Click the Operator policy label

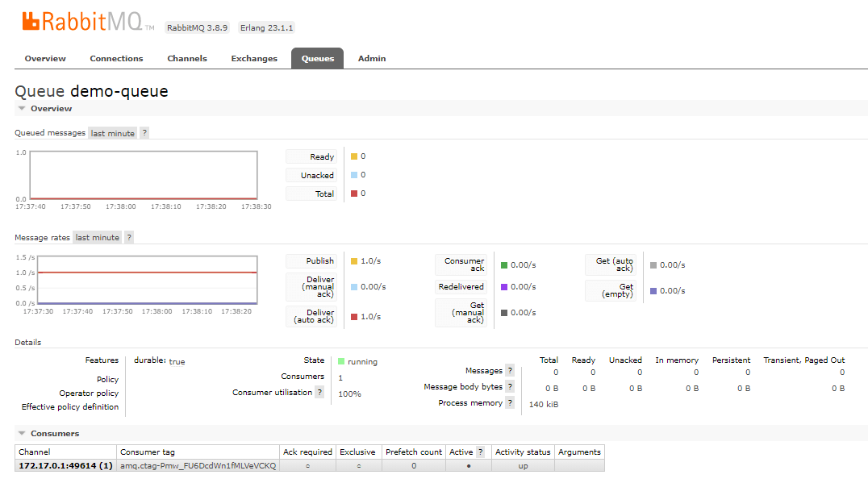pyautogui.click(x=89, y=393)
